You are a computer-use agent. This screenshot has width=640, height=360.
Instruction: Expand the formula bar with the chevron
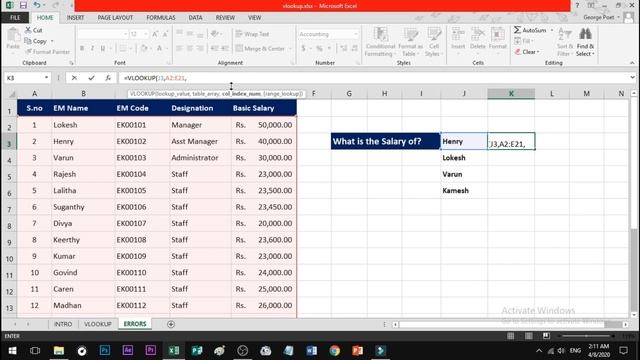pyautogui.click(x=632, y=78)
